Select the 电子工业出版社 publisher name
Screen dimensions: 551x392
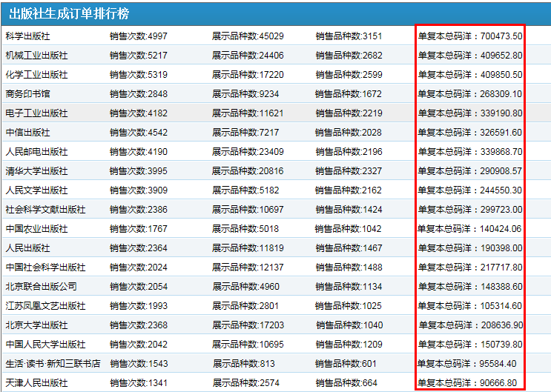click(37, 113)
